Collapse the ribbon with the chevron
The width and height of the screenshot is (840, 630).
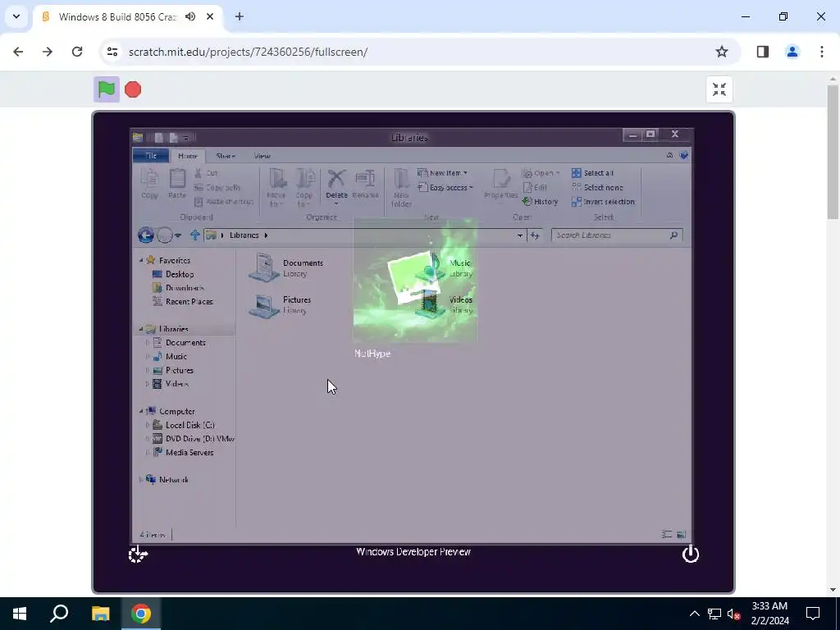[x=669, y=155]
